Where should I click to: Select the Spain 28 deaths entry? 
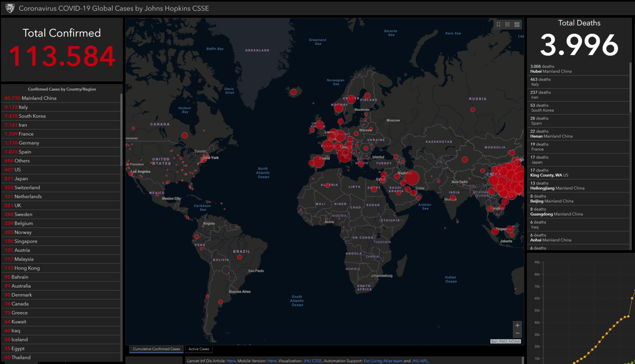pos(579,121)
